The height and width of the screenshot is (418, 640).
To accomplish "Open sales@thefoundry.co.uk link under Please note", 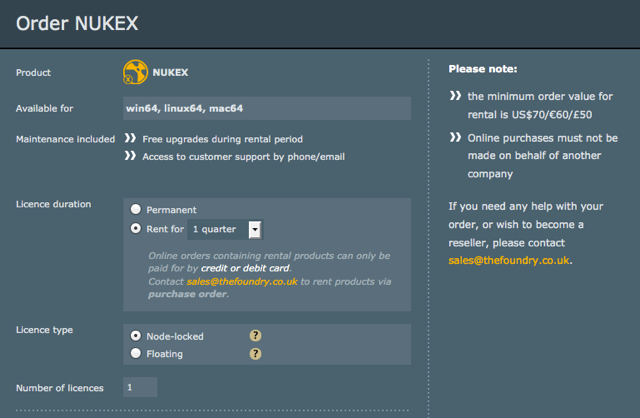I will (x=509, y=260).
